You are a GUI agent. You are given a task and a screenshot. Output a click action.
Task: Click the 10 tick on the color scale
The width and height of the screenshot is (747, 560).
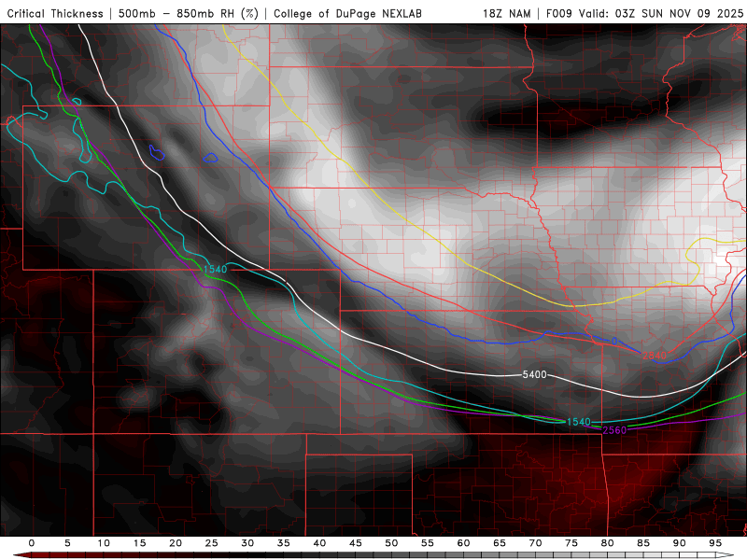[104, 543]
